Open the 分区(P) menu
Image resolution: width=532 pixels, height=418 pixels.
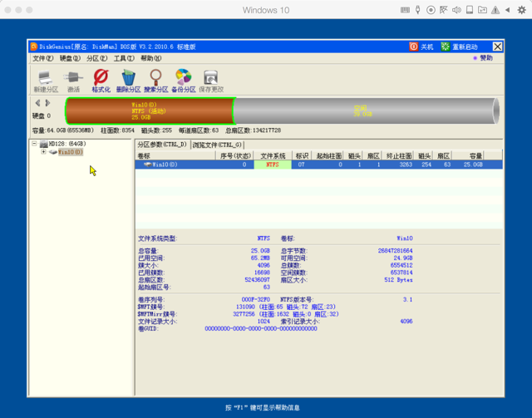tap(96, 58)
